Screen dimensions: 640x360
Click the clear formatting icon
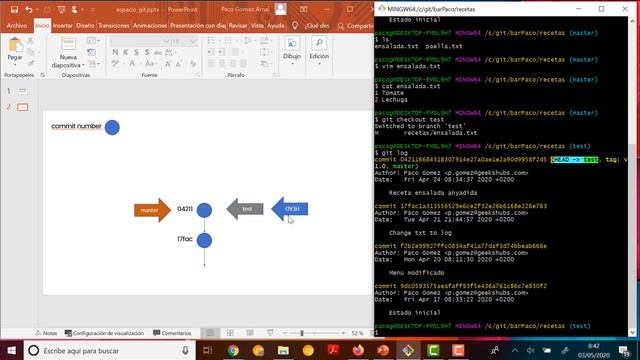(x=193, y=64)
